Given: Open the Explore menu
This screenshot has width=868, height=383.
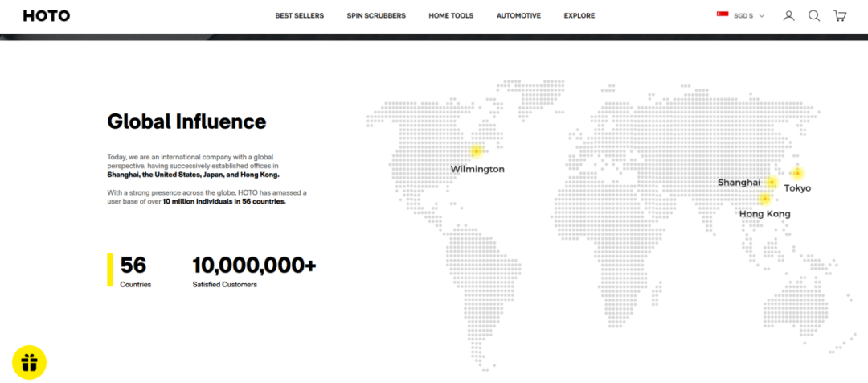Looking at the screenshot, I should (x=579, y=15).
